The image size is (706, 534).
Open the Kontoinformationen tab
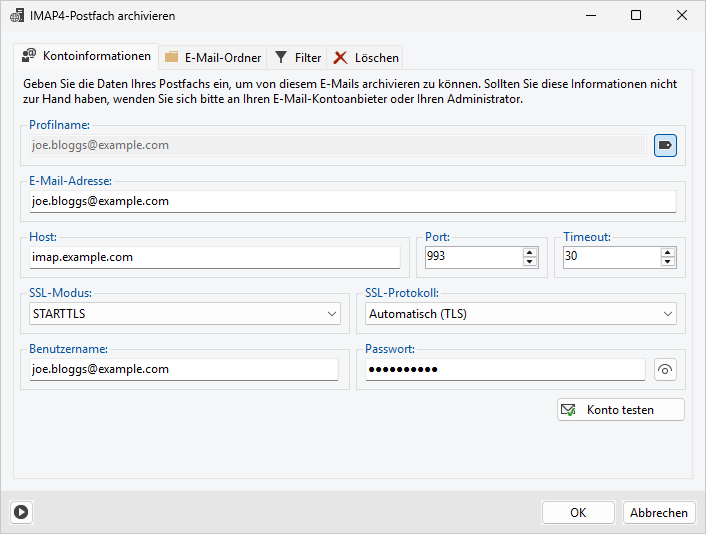87,56
